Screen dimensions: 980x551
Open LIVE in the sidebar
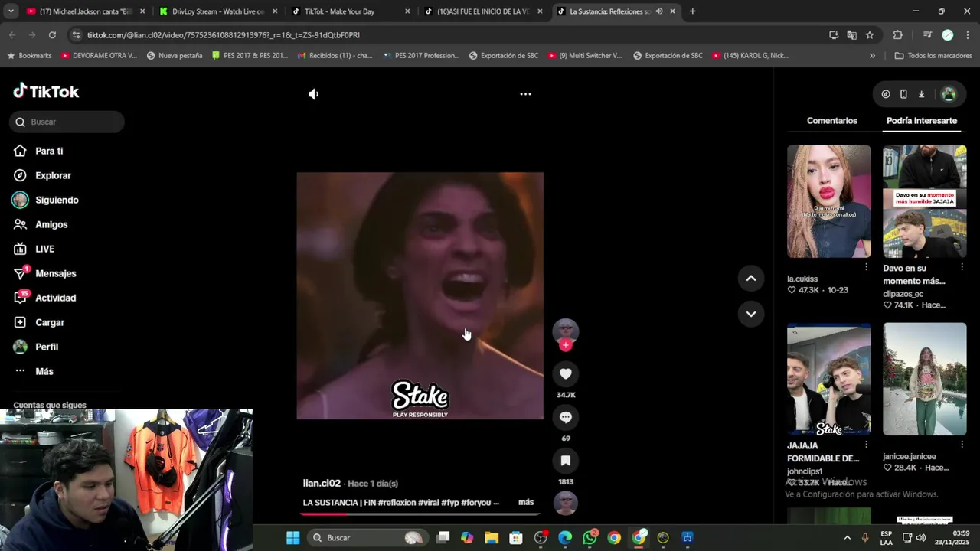click(44, 249)
